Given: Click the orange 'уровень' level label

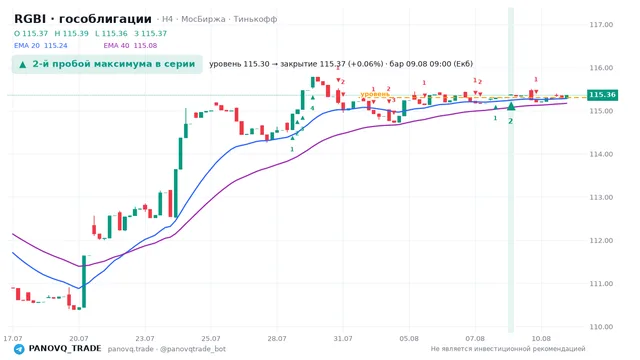Looking at the screenshot, I should click(375, 94).
